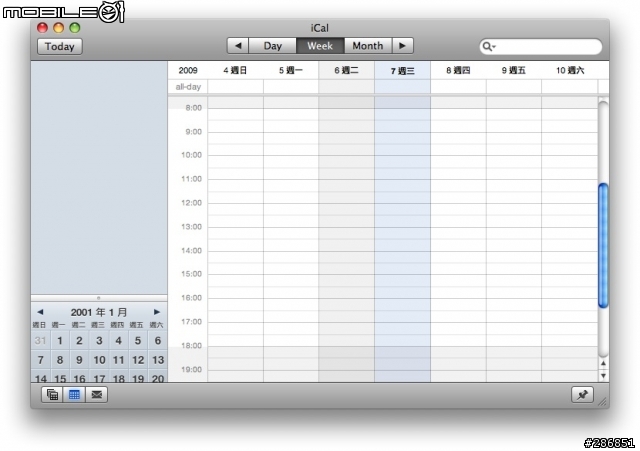Select day 1 in mini calendar
This screenshot has height=451, width=640.
[60, 340]
